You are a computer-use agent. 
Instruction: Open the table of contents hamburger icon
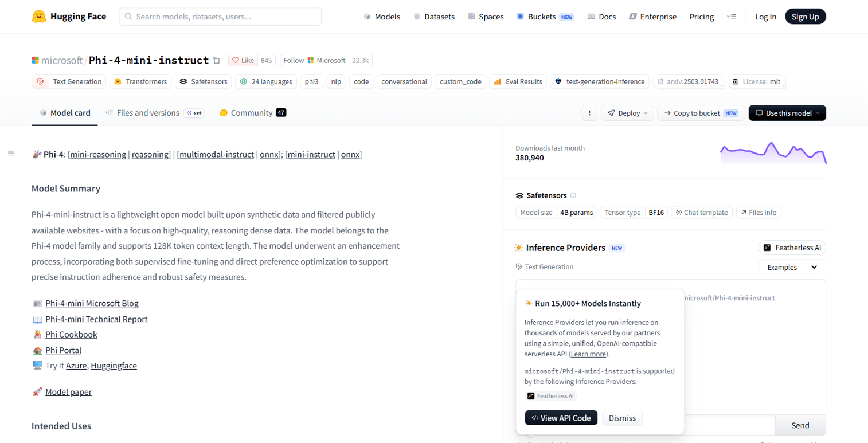coord(11,153)
